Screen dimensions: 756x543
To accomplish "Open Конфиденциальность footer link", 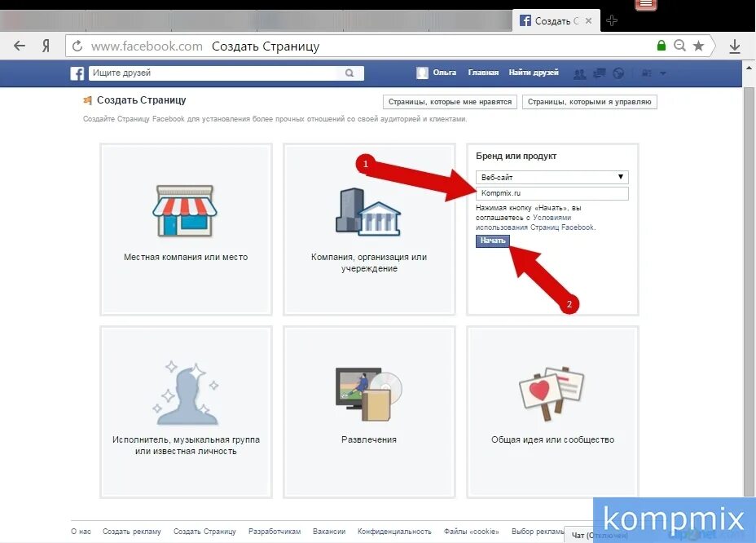I will [x=394, y=532].
